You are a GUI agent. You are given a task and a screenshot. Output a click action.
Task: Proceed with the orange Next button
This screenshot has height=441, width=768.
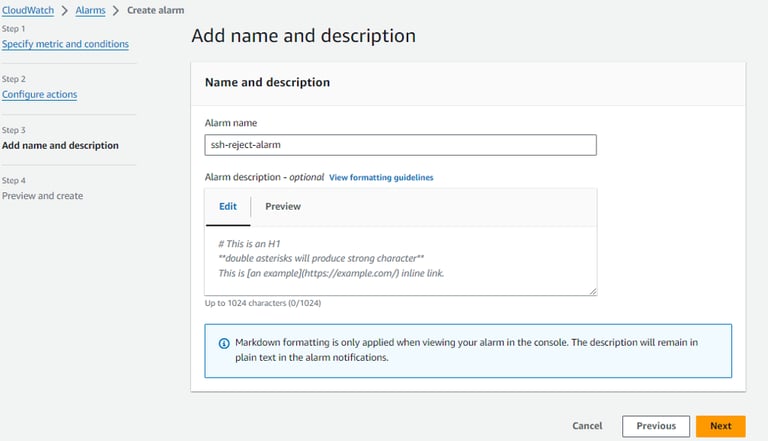720,426
